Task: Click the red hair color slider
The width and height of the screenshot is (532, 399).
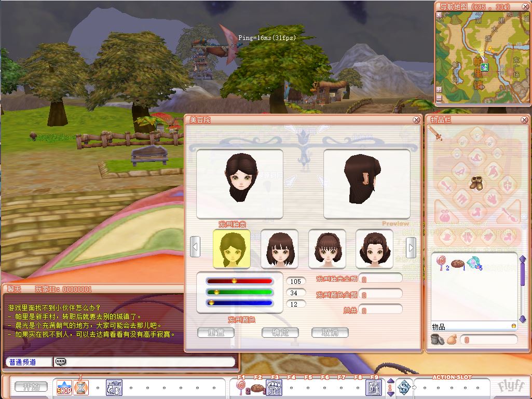Action: (239, 281)
